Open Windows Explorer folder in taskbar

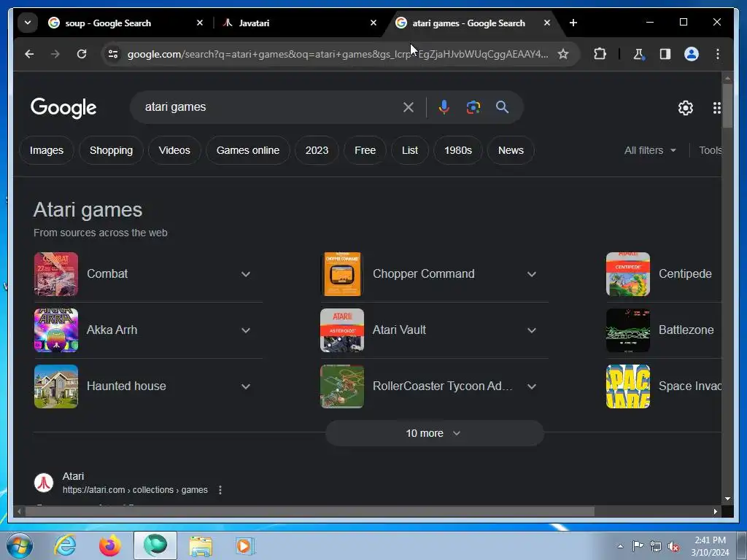(x=201, y=545)
